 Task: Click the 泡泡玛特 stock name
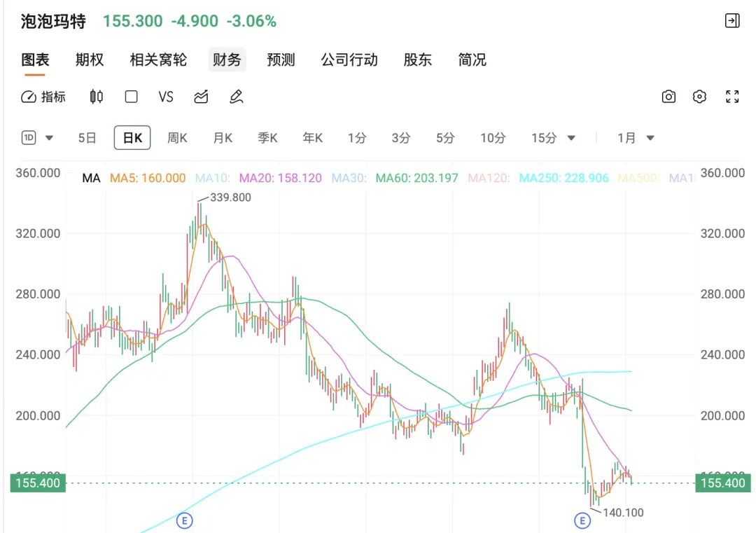(53, 21)
